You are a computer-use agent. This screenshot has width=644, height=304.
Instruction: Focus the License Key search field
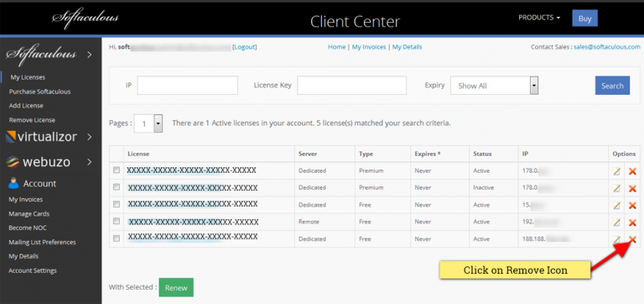(x=351, y=86)
